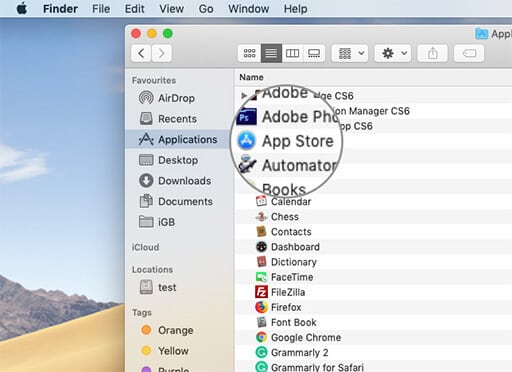Expand the Adobe Bridge CS6 folder
The image size is (512, 372).
point(244,96)
